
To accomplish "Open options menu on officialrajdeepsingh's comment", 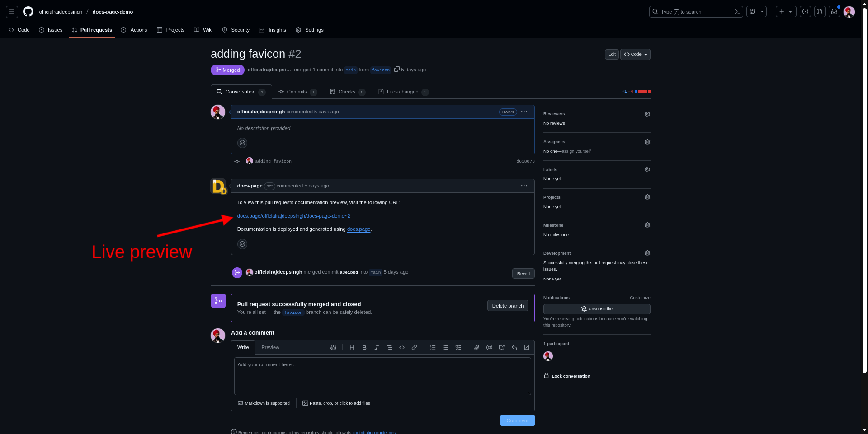I will 524,112.
